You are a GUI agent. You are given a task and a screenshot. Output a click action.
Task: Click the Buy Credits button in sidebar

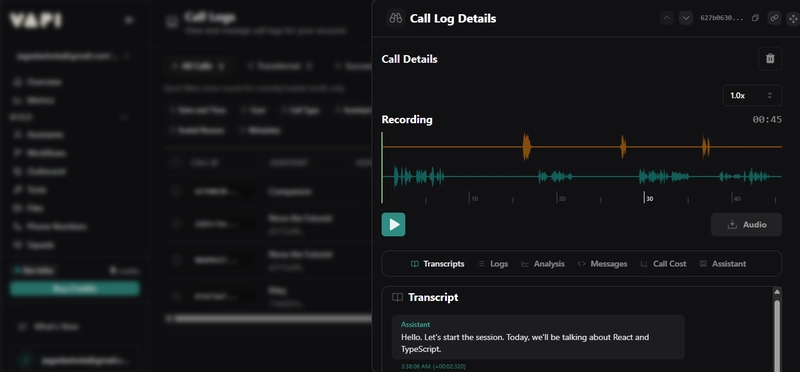(74, 289)
